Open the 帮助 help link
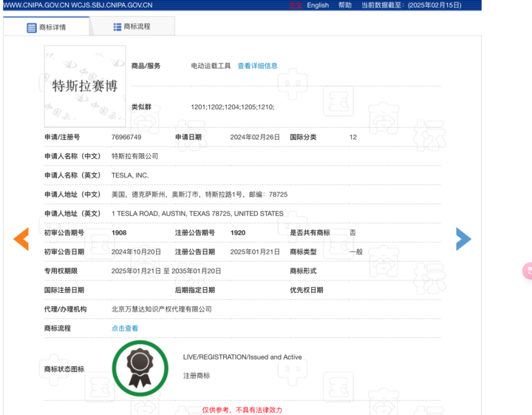 (345, 5)
